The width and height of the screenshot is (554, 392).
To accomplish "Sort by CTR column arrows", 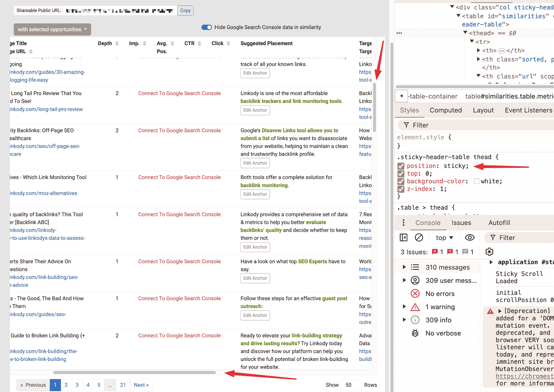I will coord(199,43).
